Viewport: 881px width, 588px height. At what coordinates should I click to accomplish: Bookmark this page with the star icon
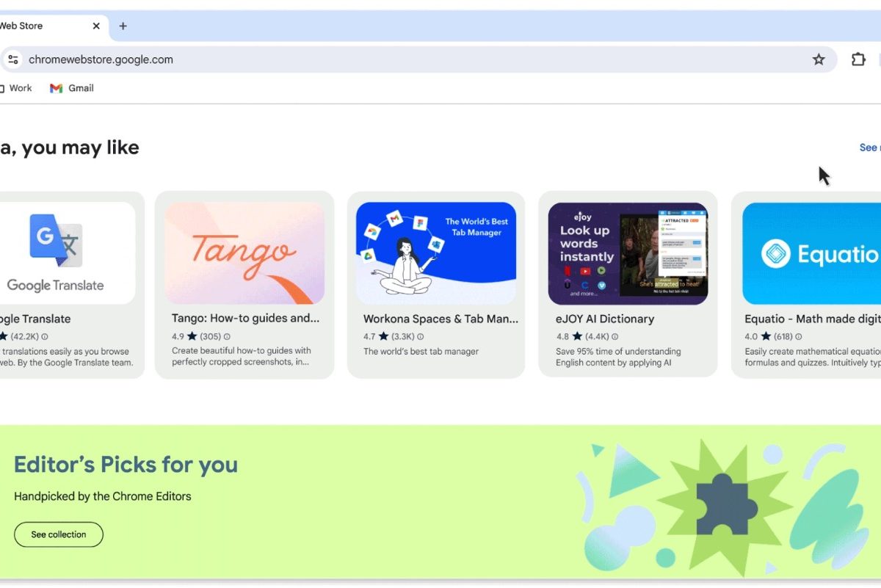pos(819,59)
